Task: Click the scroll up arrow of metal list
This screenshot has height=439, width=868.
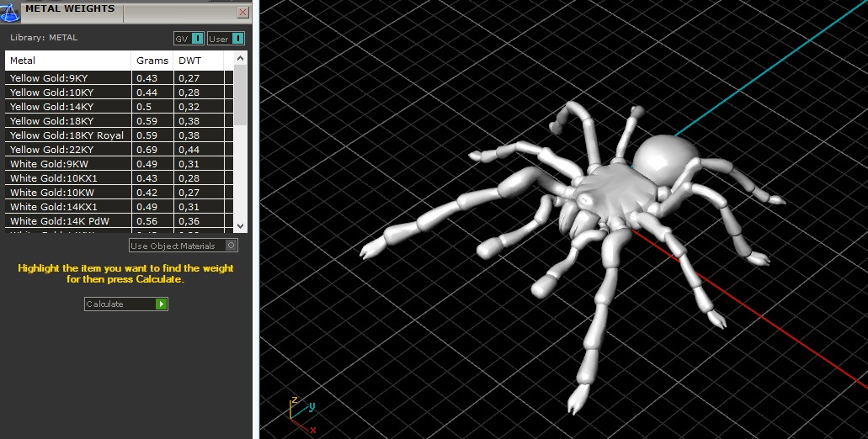Action: click(240, 58)
